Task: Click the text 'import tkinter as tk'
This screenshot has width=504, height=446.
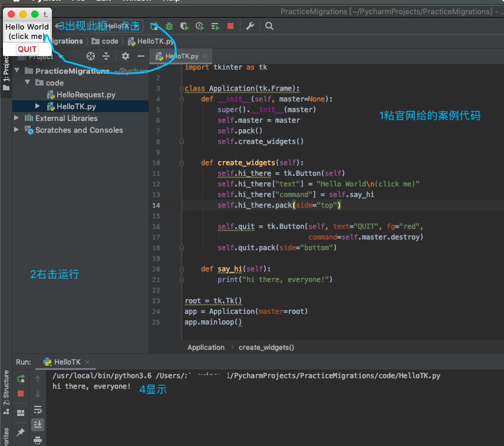Action: [226, 67]
